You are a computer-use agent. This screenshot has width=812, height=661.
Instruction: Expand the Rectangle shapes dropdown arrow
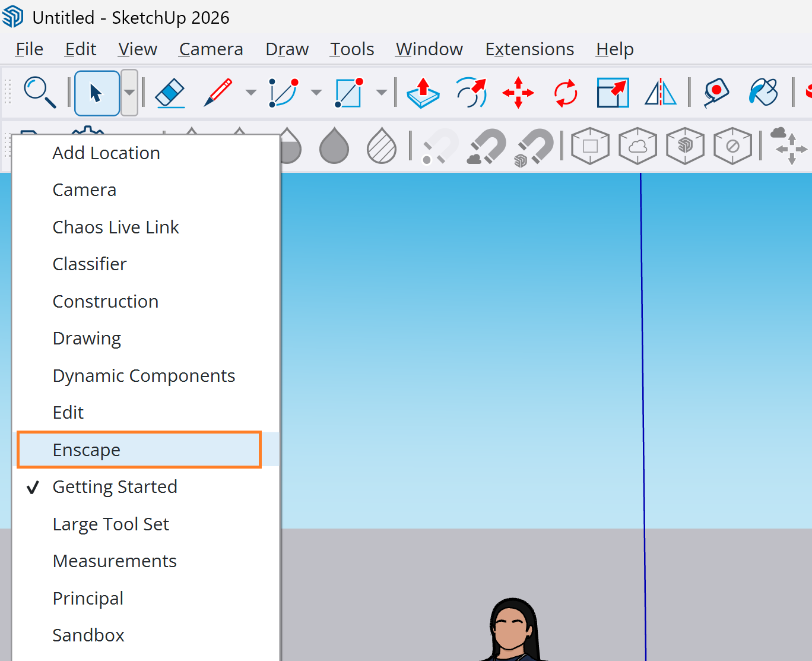click(382, 93)
